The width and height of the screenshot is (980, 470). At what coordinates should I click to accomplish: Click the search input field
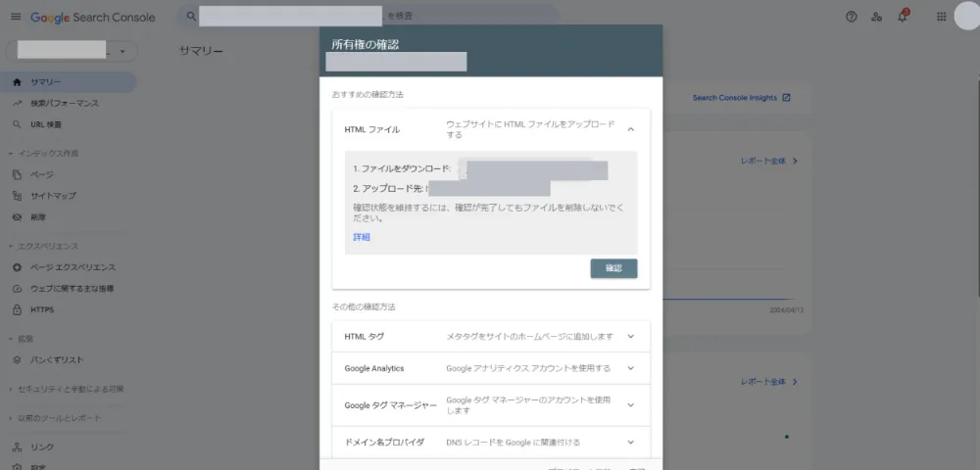[x=368, y=16]
